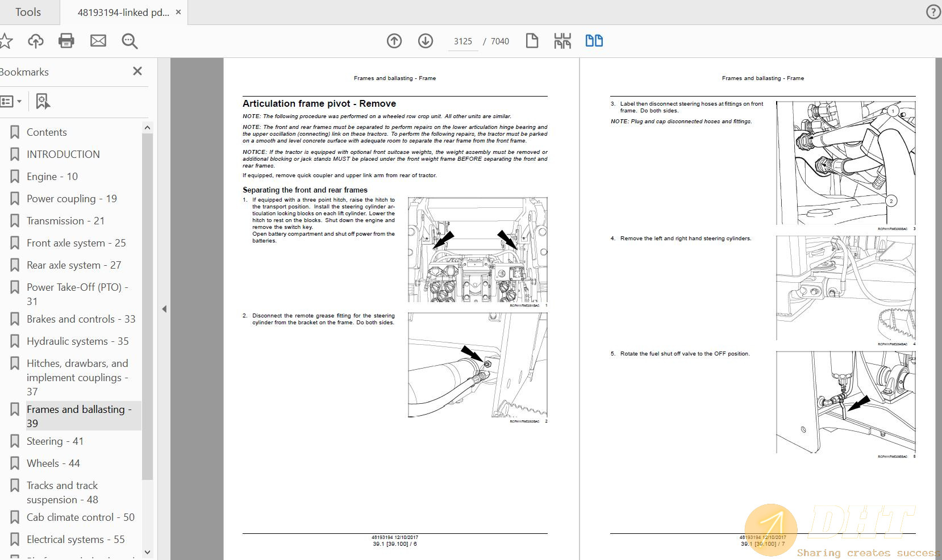Print the document with printer icon
Screen dimensions: 942x560
click(66, 41)
